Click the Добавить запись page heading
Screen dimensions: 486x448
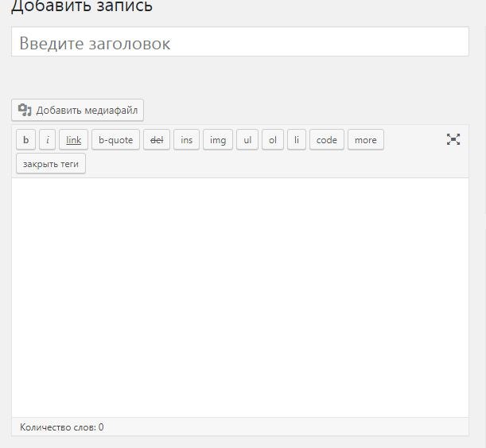pyautogui.click(x=82, y=6)
